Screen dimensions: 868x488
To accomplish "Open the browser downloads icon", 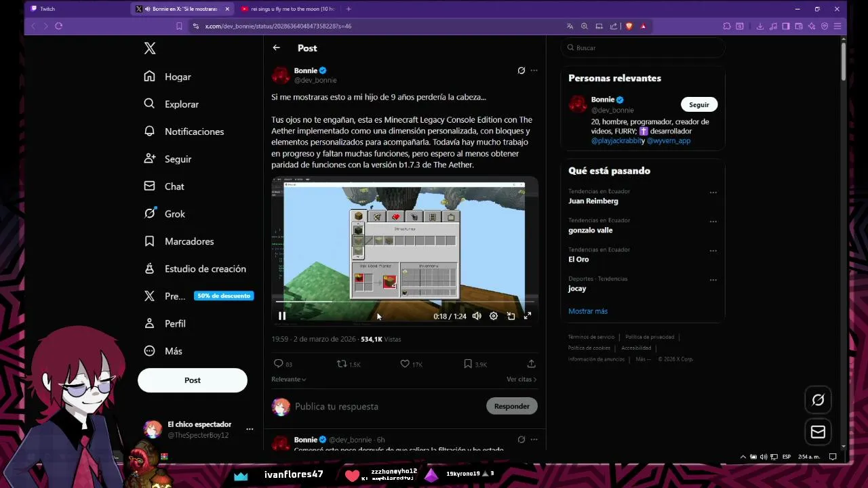I will click(x=759, y=26).
